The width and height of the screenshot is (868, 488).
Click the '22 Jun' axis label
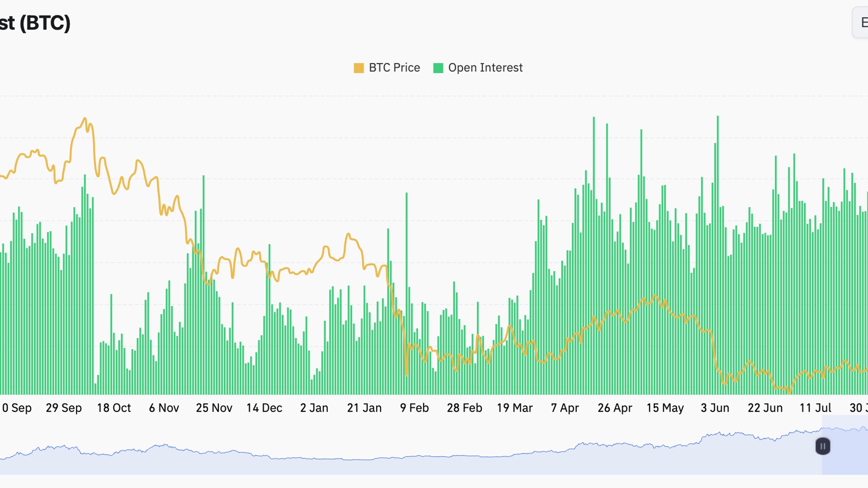(x=765, y=408)
